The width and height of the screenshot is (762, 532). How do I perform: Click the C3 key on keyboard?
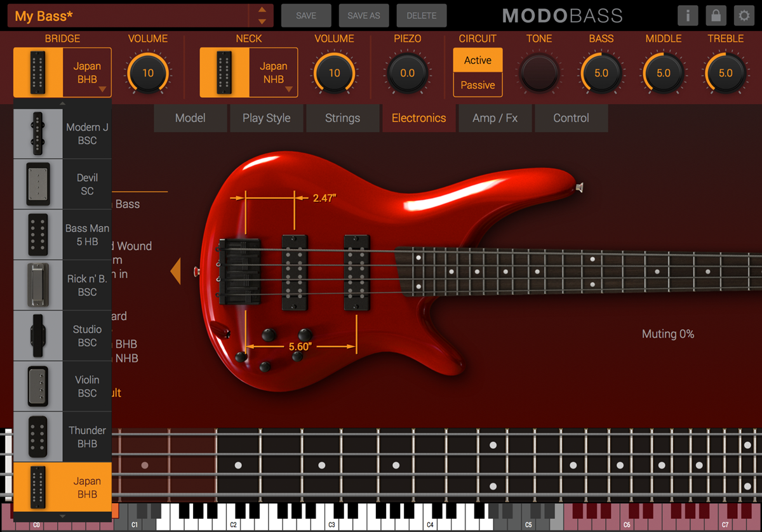pyautogui.click(x=331, y=525)
